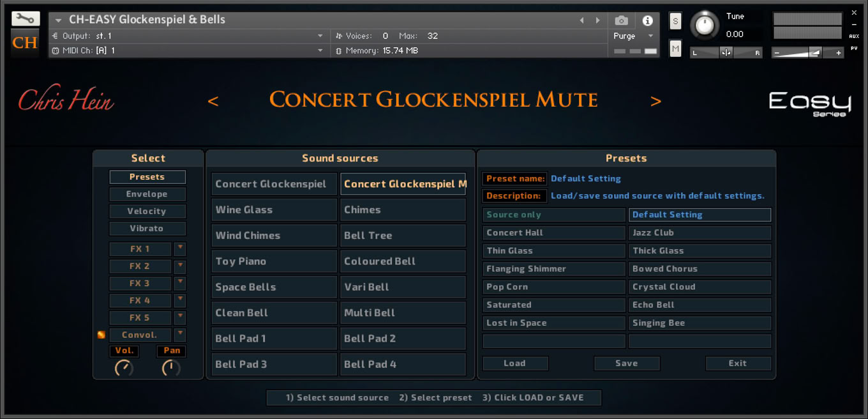Select the Crystal Cloud preset
This screenshot has width=868, height=419.
[700, 287]
